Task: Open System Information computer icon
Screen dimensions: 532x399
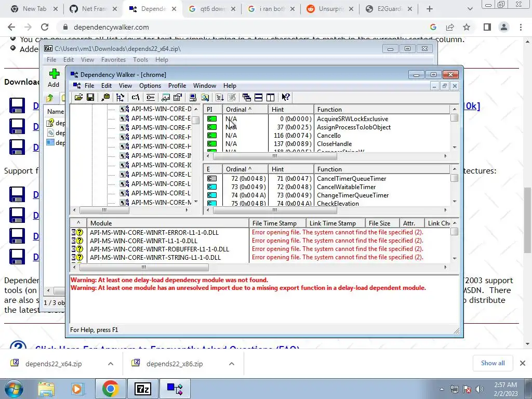Action: [193, 97]
